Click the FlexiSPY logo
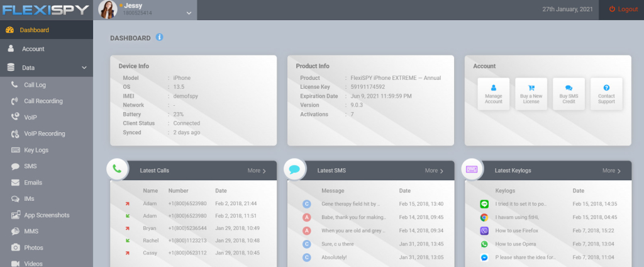Image resolution: width=644 pixels, height=267 pixels. click(45, 9)
